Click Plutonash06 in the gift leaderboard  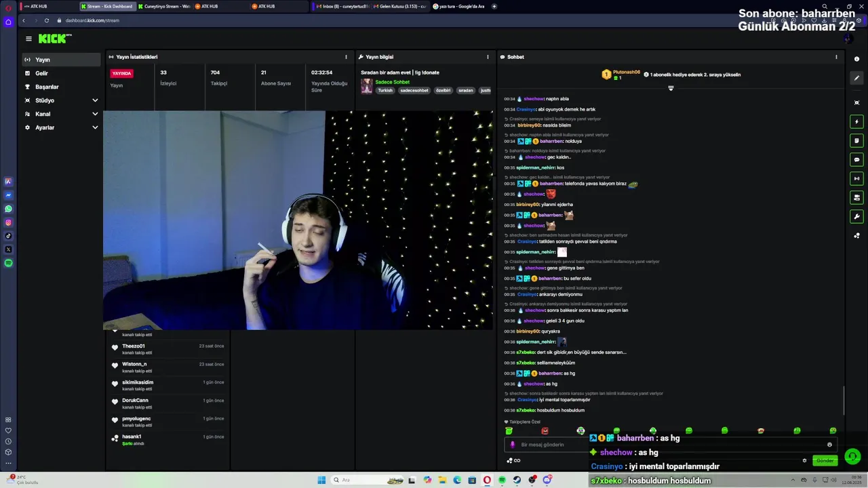626,72
